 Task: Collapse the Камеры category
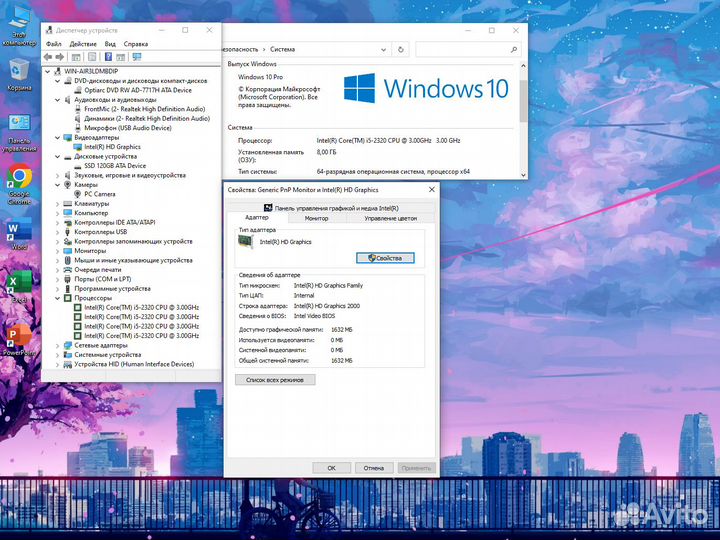[x=57, y=185]
